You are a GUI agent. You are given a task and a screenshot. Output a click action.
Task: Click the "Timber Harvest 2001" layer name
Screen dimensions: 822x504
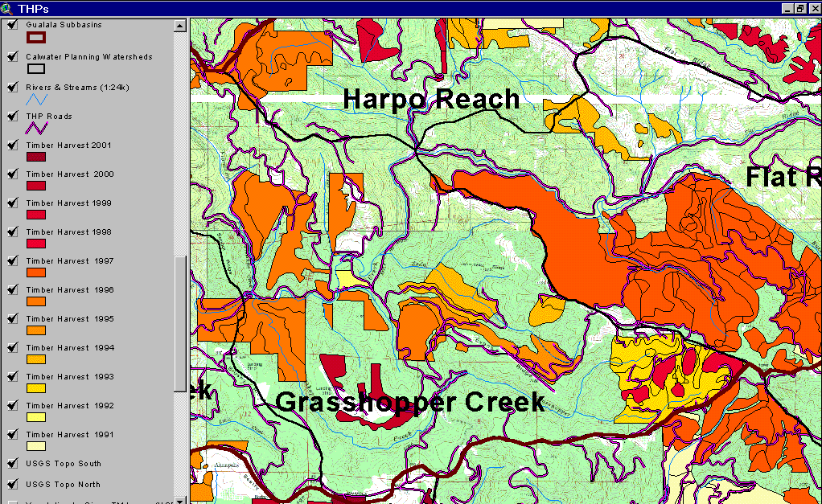[x=68, y=145]
